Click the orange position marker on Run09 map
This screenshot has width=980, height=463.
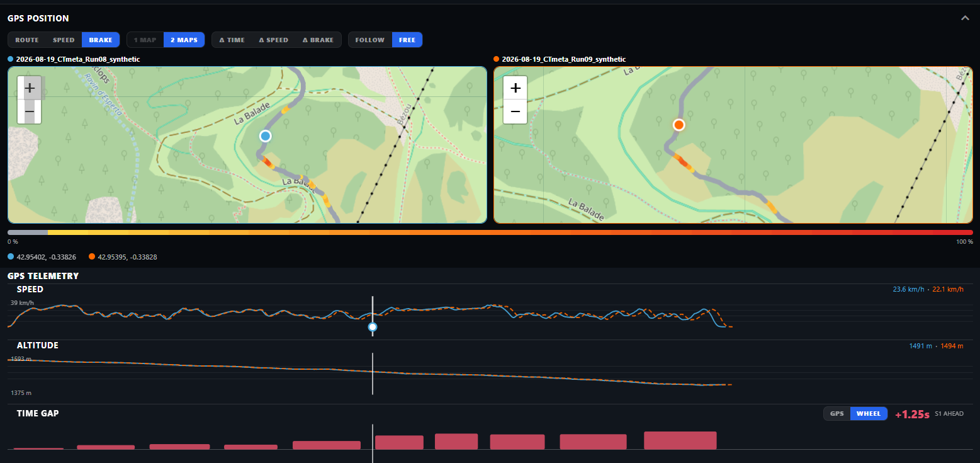point(679,125)
